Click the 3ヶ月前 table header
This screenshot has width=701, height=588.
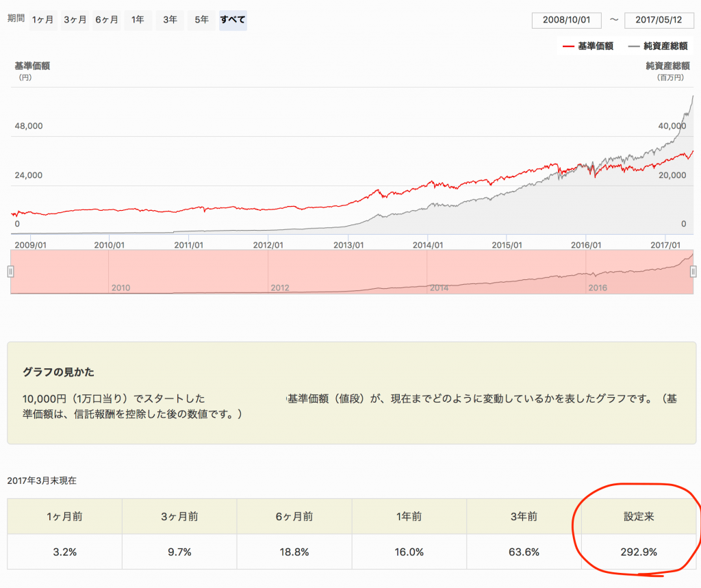pos(180,516)
